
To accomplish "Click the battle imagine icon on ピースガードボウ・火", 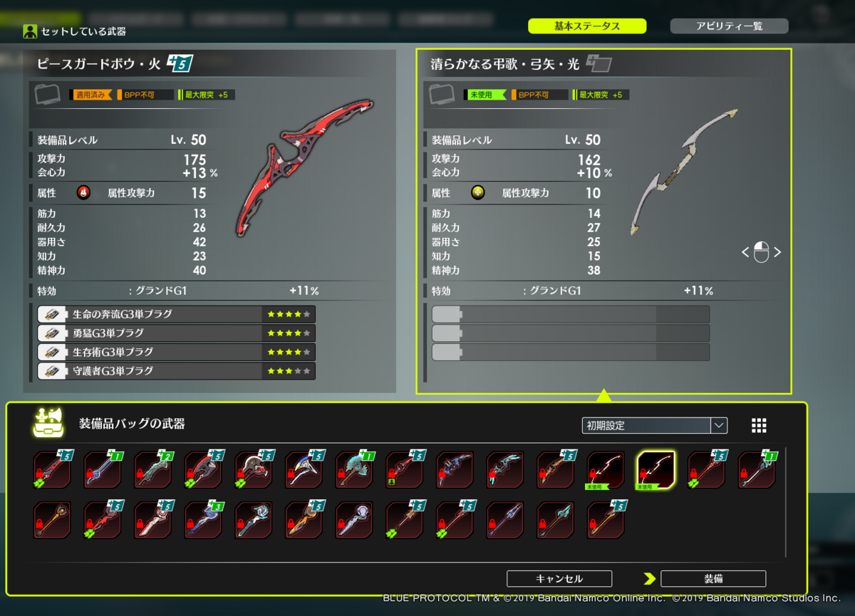I will (x=48, y=94).
